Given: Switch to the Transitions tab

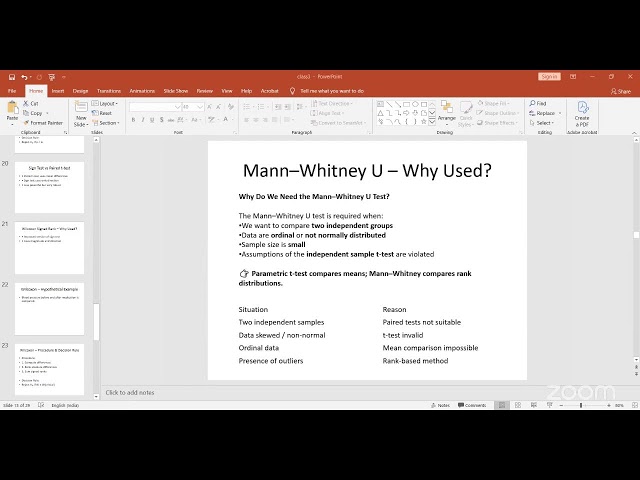Looking at the screenshot, I should point(109,91).
